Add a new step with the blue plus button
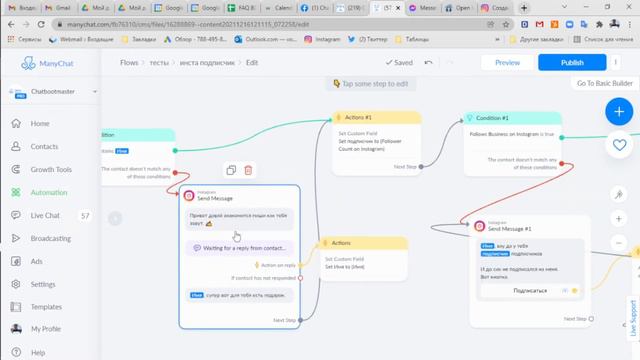Viewport: 640px width, 360px height. coord(619,111)
